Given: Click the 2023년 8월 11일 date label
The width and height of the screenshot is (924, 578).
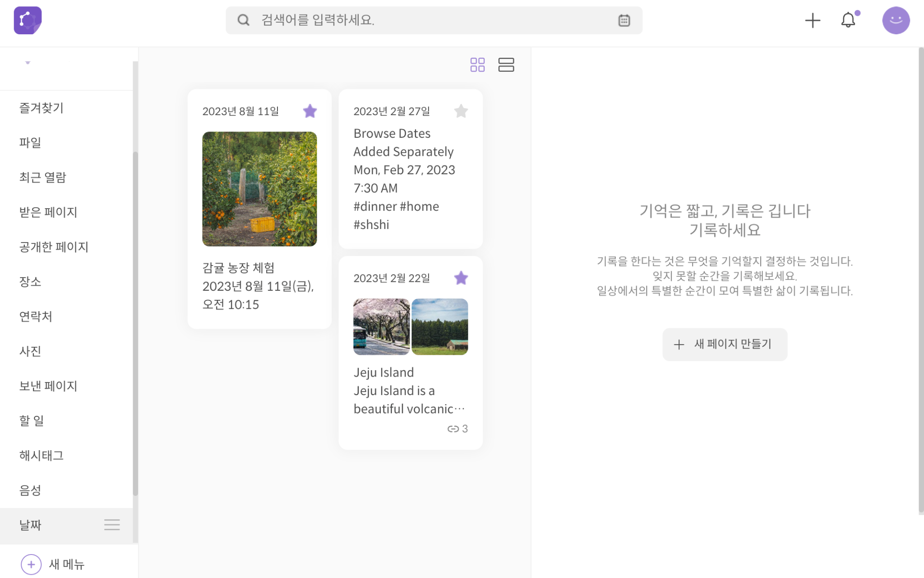Looking at the screenshot, I should pyautogui.click(x=240, y=111).
